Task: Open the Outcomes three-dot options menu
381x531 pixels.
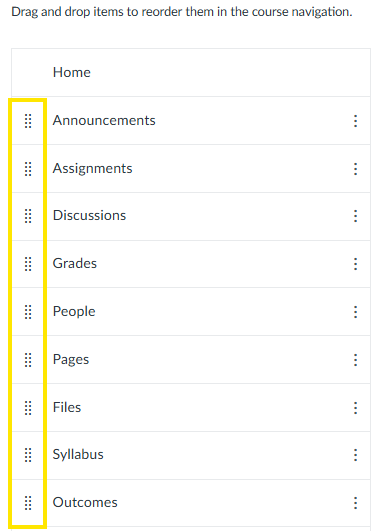Action: point(355,503)
